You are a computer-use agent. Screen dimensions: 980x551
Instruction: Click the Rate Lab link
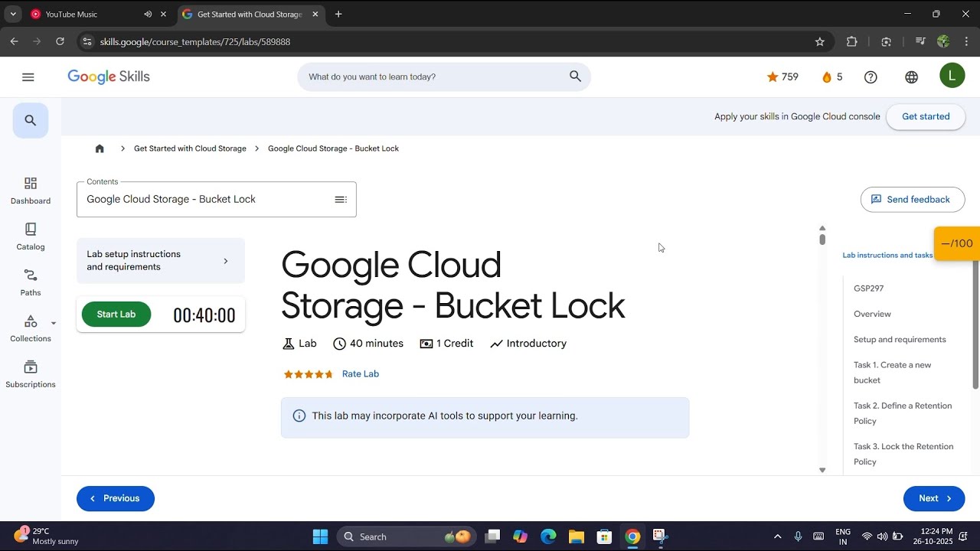point(361,374)
